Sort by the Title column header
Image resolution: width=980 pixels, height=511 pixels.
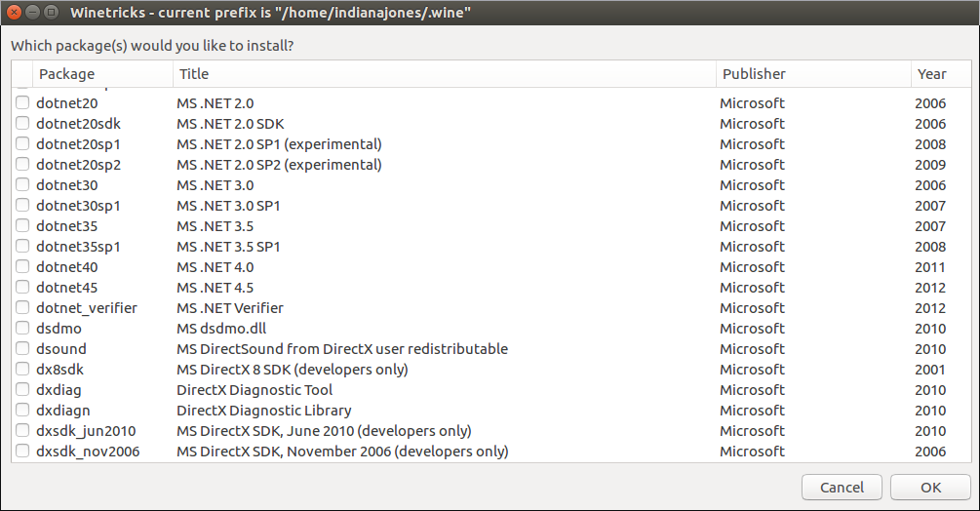point(445,74)
